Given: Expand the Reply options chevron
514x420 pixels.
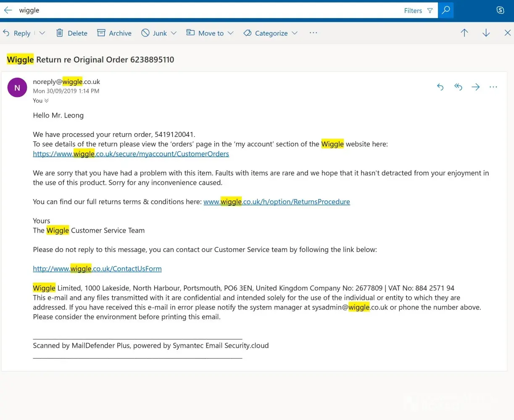Looking at the screenshot, I should pyautogui.click(x=42, y=33).
